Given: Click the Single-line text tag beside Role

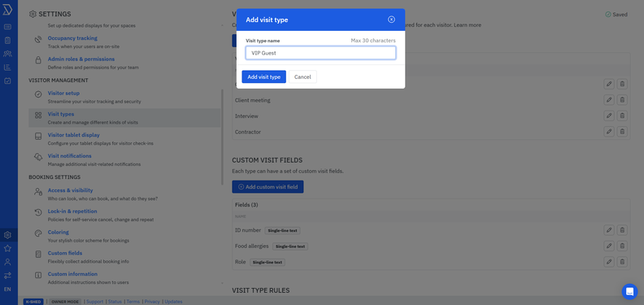Looking at the screenshot, I should 268,262.
